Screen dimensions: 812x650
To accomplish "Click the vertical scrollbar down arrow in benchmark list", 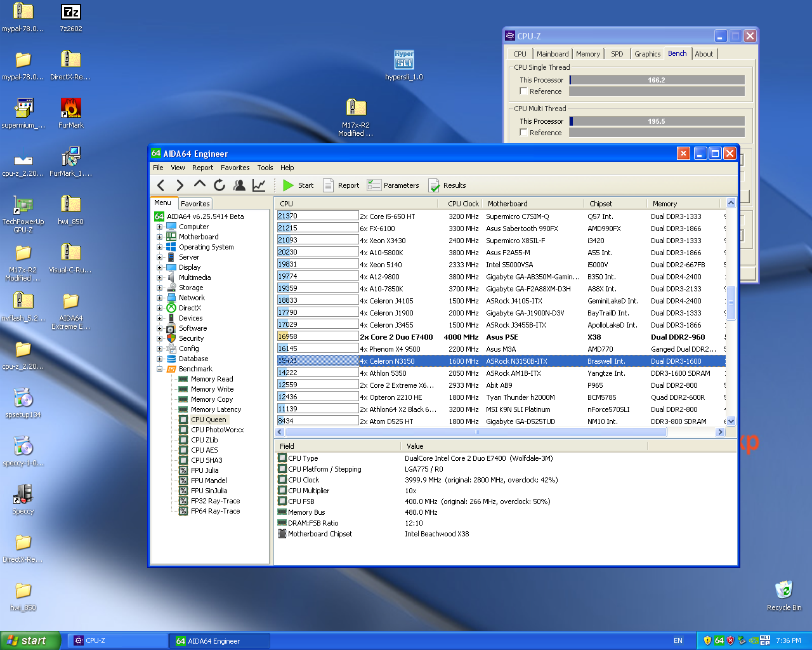I will point(731,421).
